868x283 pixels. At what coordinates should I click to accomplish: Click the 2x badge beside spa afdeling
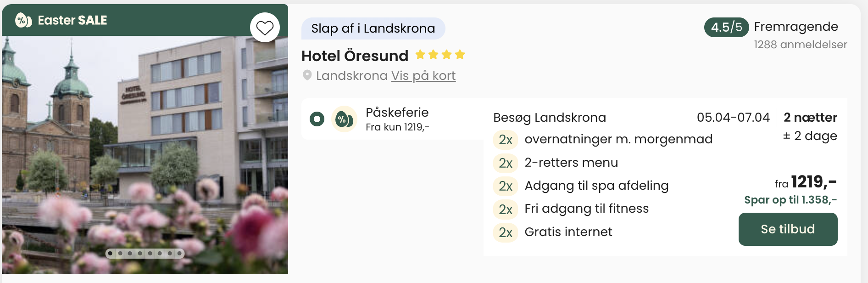point(505,186)
